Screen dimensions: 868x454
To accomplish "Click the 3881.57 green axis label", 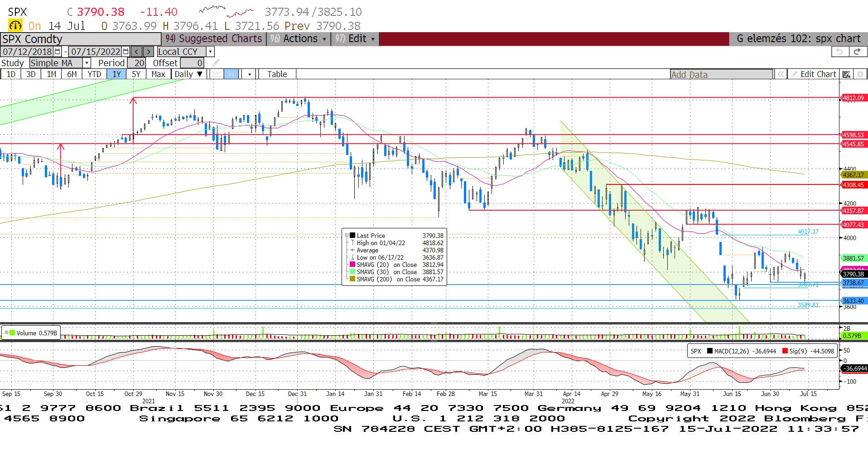I will tap(854, 258).
